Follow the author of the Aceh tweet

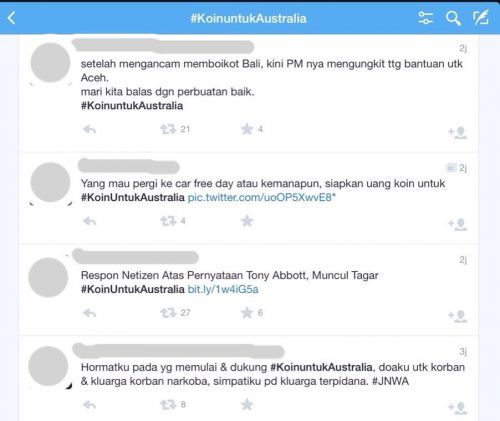457,132
